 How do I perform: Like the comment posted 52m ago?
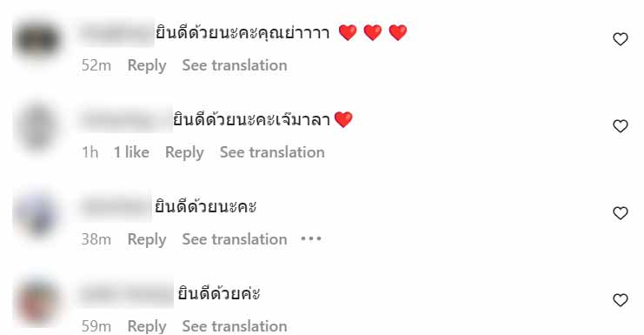tap(621, 39)
